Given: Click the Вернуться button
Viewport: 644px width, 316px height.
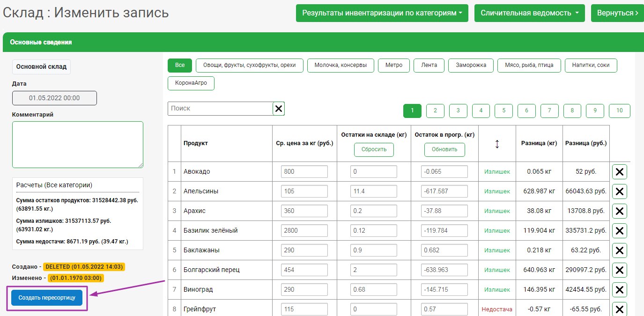Looking at the screenshot, I should click(617, 13).
